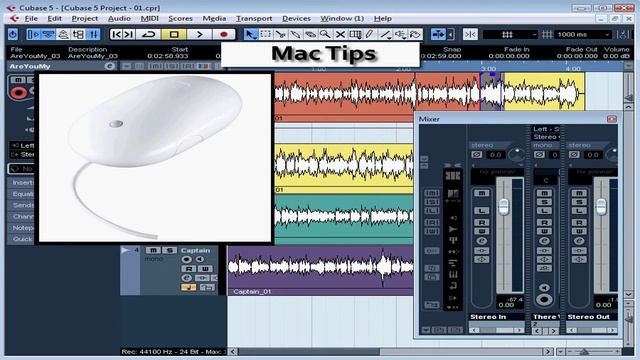Enable Write automation on Captain track
The width and height of the screenshot is (640, 360).
[x=204, y=269]
